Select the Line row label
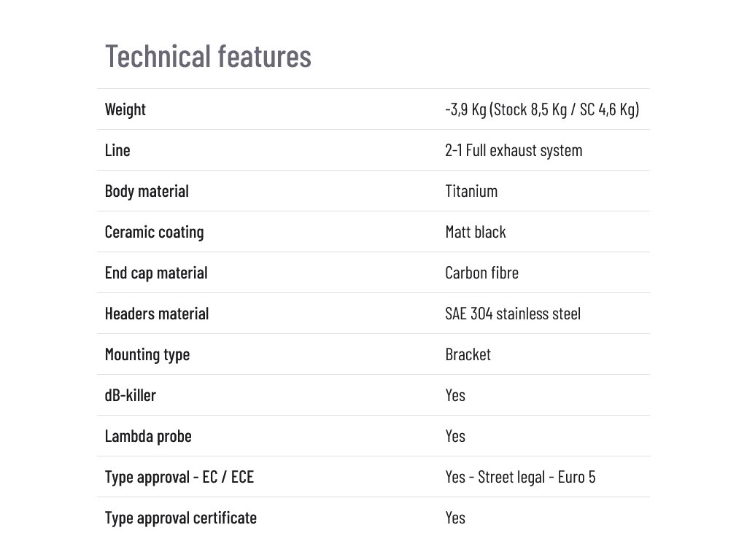Screen dimensions: 747x560 click(x=117, y=150)
